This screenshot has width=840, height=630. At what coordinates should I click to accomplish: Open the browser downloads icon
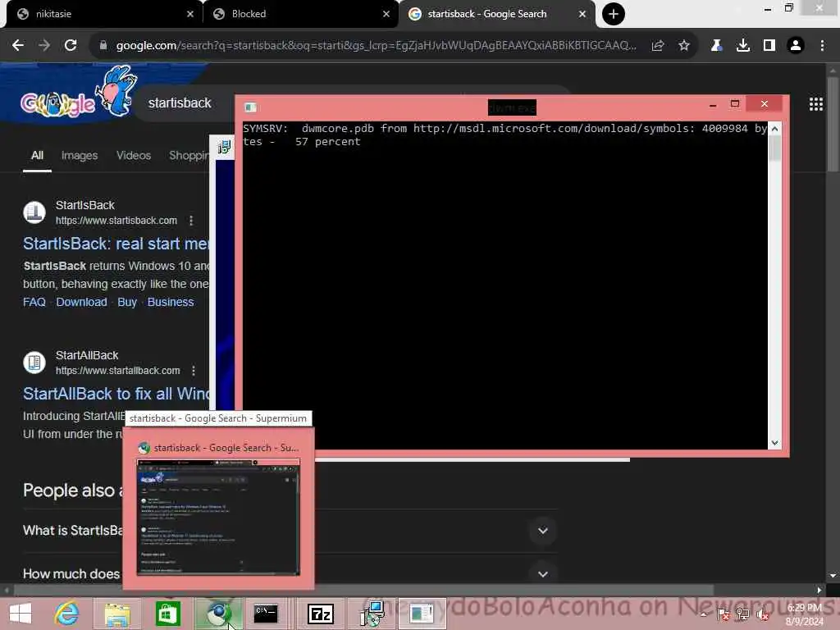743,46
